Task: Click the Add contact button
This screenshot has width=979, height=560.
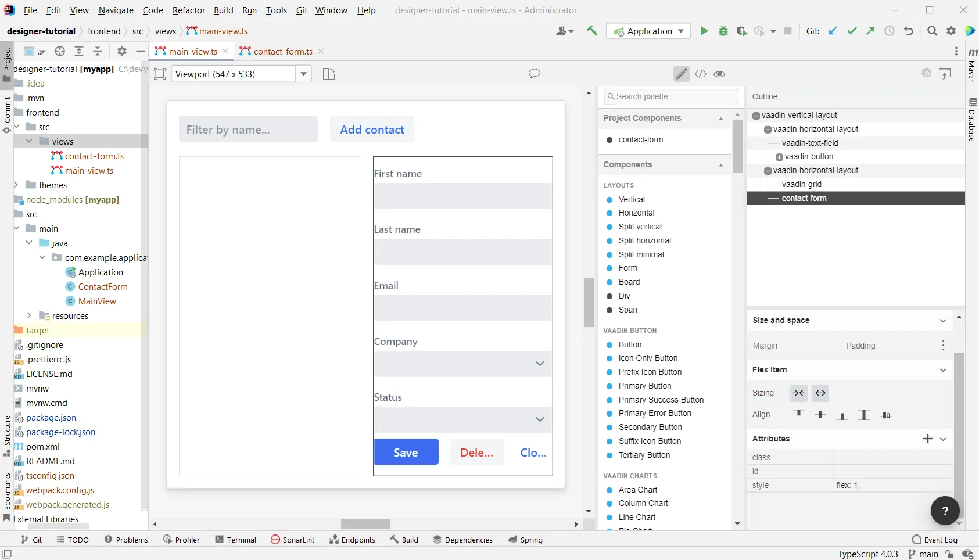Action: tap(372, 130)
